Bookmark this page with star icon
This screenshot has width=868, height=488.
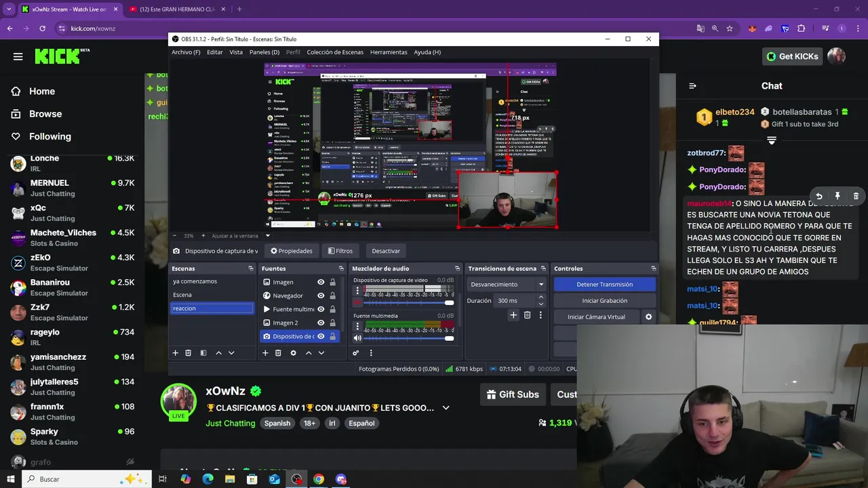(x=730, y=28)
